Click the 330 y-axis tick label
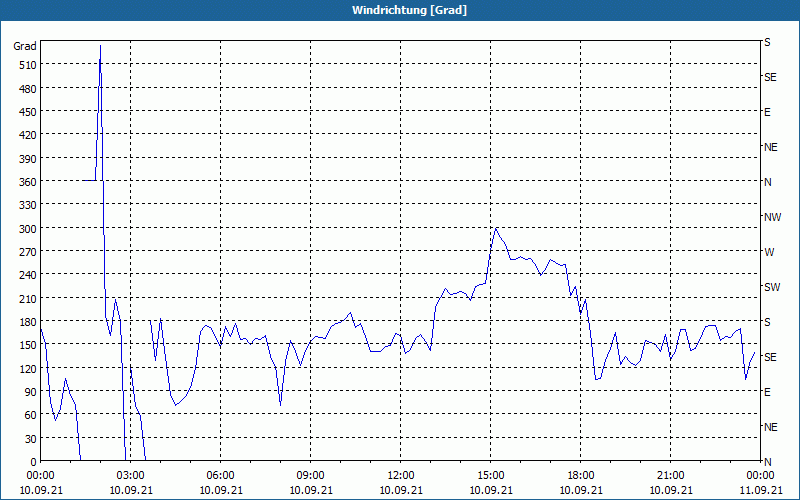Viewport: 800px width, 500px height. pos(28,205)
